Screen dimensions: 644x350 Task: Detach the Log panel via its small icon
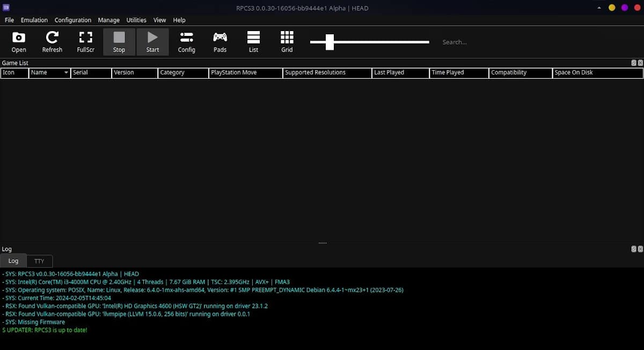pyautogui.click(x=634, y=249)
